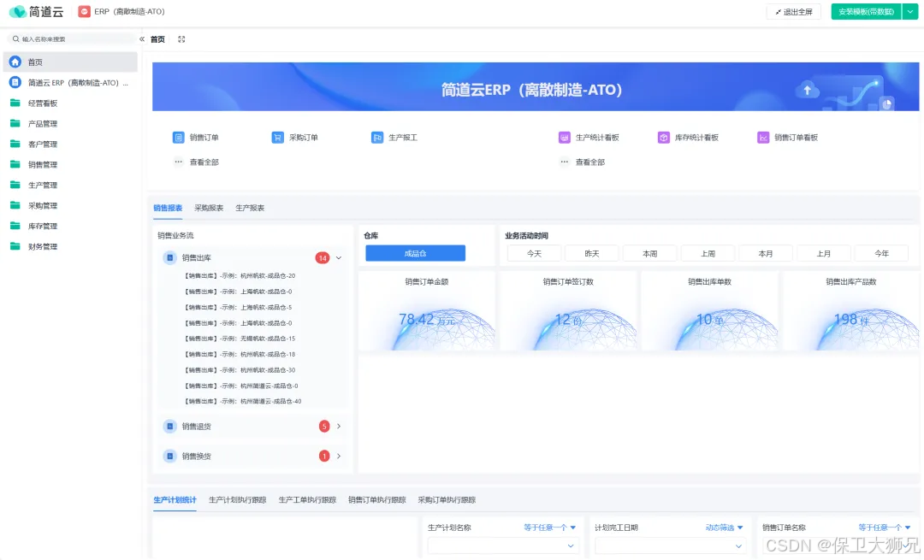Open 简道云 ERP document icon in sidebar

tap(15, 82)
